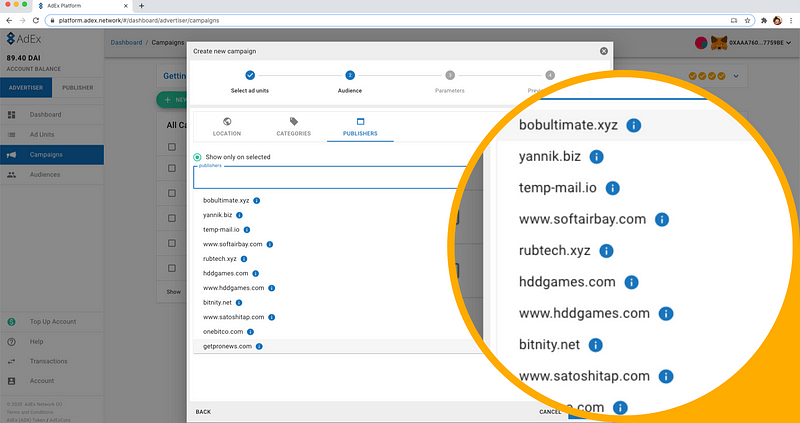This screenshot has height=423, width=800.
Task: Expand the getting started chevron
Action: (736, 76)
